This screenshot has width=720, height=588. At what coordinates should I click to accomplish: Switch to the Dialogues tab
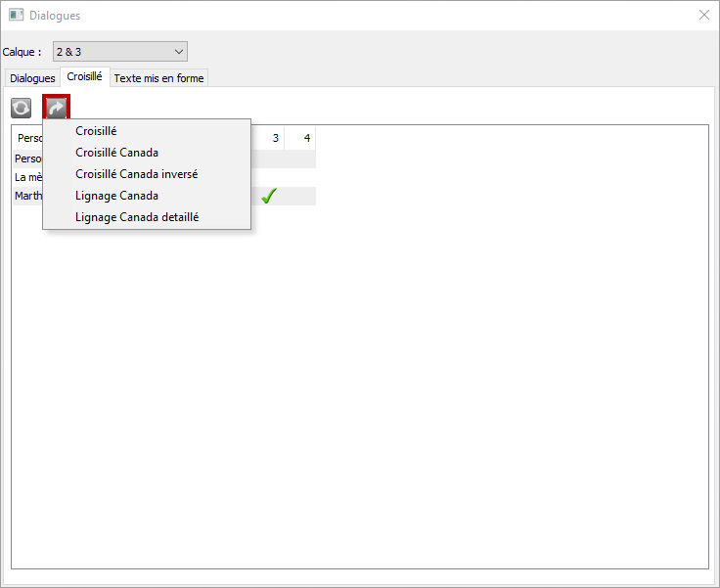(x=31, y=78)
